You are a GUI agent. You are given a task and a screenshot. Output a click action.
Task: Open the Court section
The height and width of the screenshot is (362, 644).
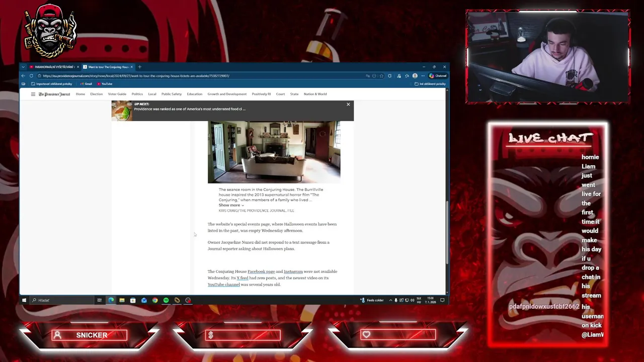(x=280, y=94)
